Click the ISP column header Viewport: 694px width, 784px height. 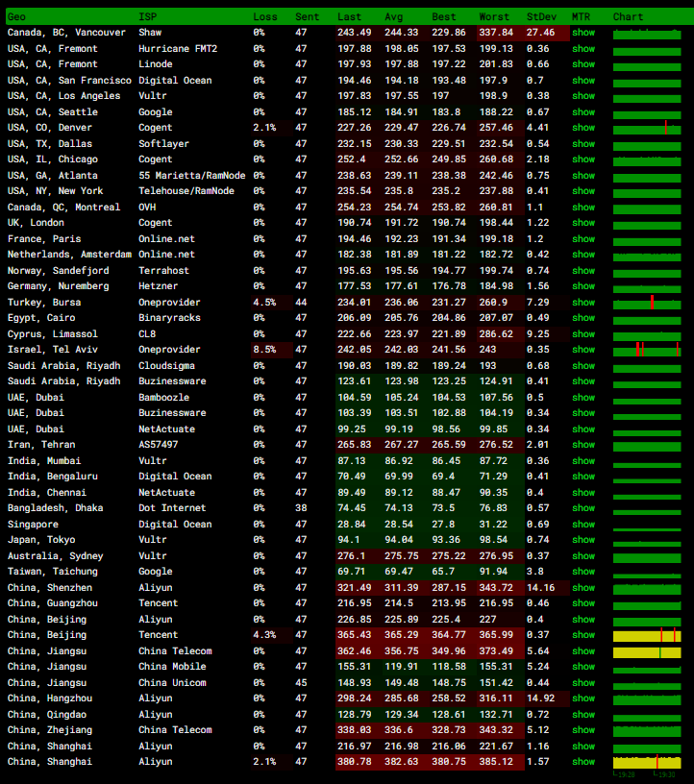[x=148, y=17]
